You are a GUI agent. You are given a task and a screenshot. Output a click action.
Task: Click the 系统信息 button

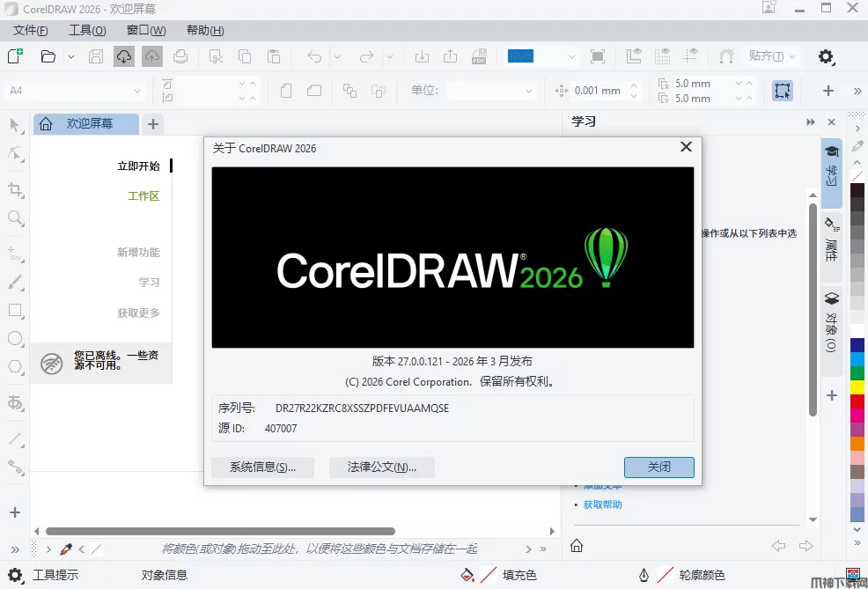[x=262, y=468]
